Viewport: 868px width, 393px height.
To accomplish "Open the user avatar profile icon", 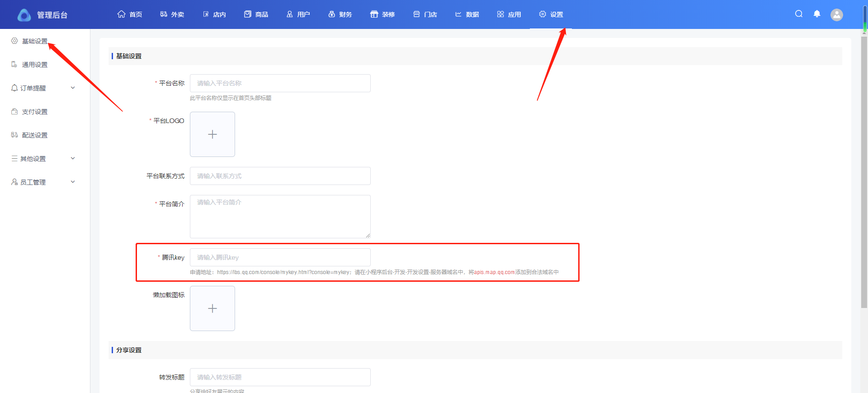I will tap(837, 15).
